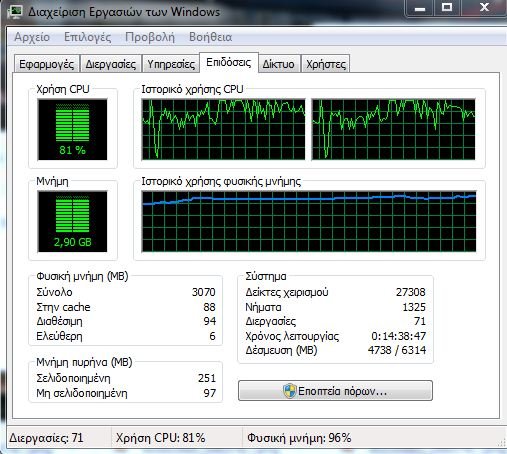Click the Φυσική μνήμη (MB) group label

[x=82, y=276]
